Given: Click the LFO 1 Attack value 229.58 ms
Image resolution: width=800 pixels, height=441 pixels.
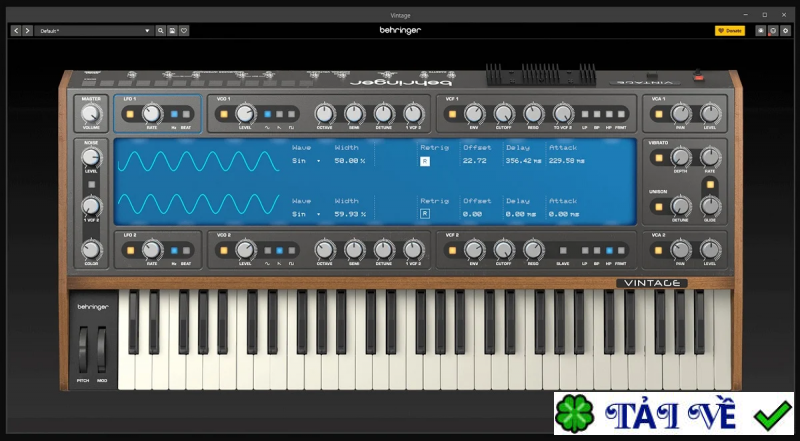Looking at the screenshot, I should pos(566,161).
